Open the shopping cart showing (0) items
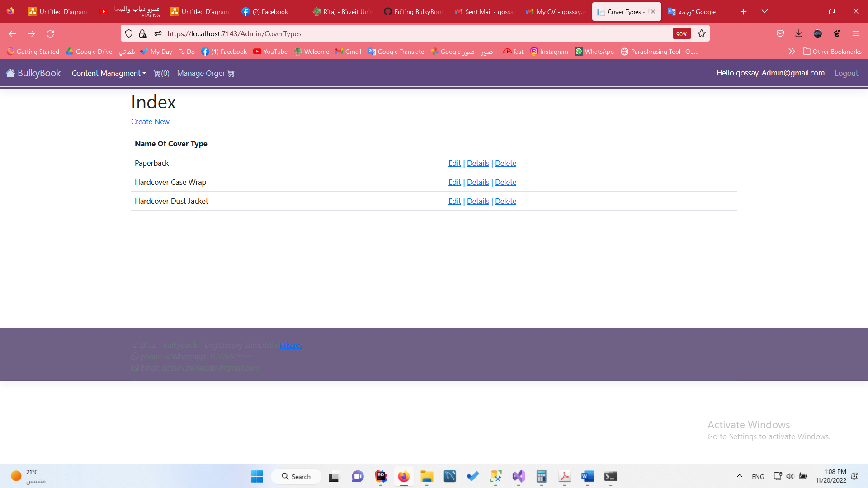The height and width of the screenshot is (488, 868). click(161, 73)
